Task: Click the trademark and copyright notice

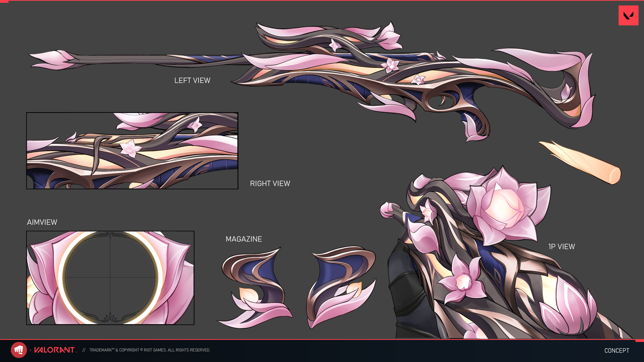Action: point(149,350)
